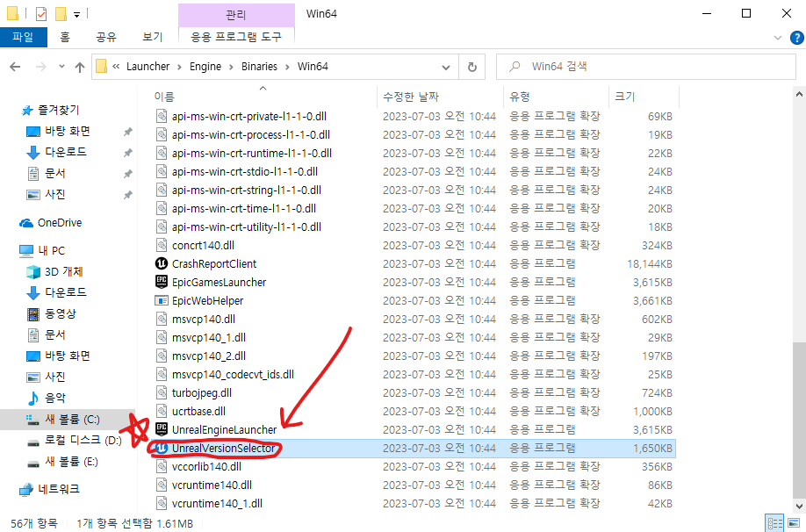Click the 관리 contextual tab header
The height and width of the screenshot is (532, 806).
(x=236, y=14)
